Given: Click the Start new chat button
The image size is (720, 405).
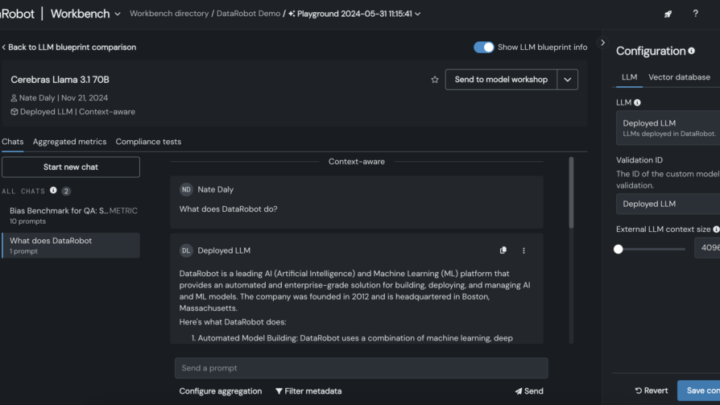Looking at the screenshot, I should click(71, 167).
